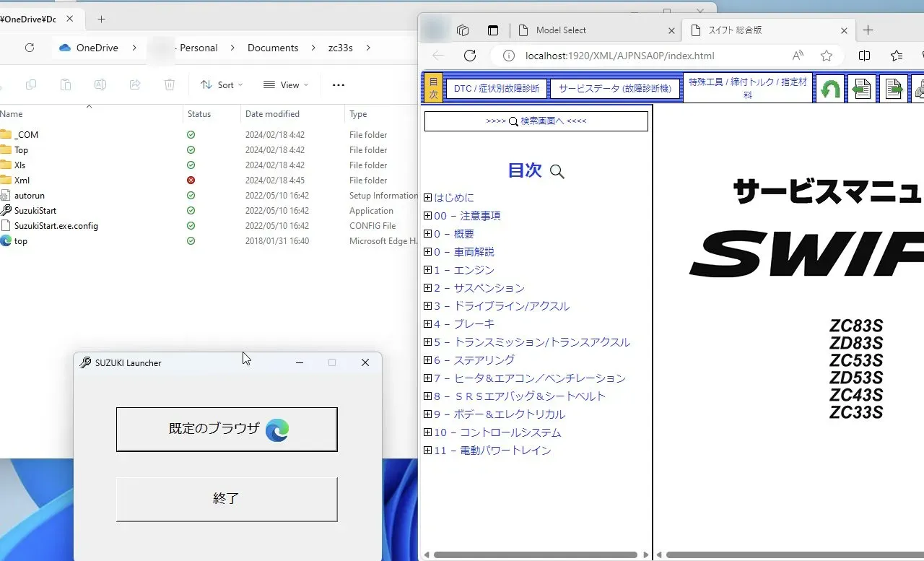Add new tab in File Explorer

pyautogui.click(x=101, y=19)
